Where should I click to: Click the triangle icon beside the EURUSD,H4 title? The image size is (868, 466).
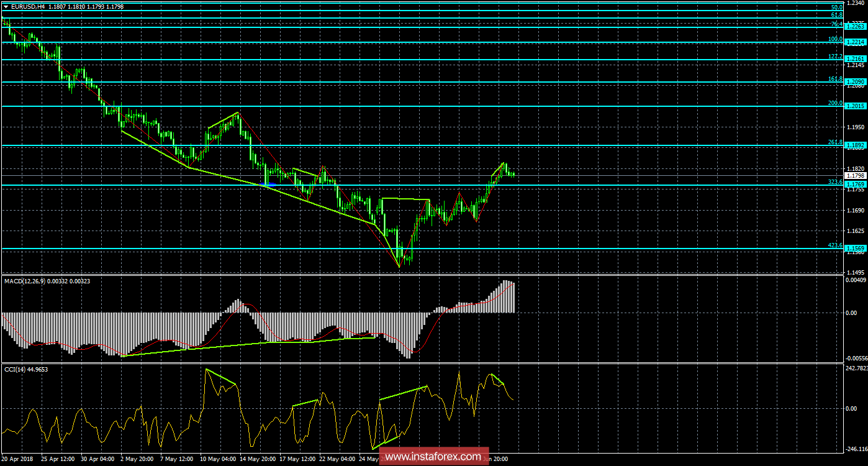[x=6, y=7]
